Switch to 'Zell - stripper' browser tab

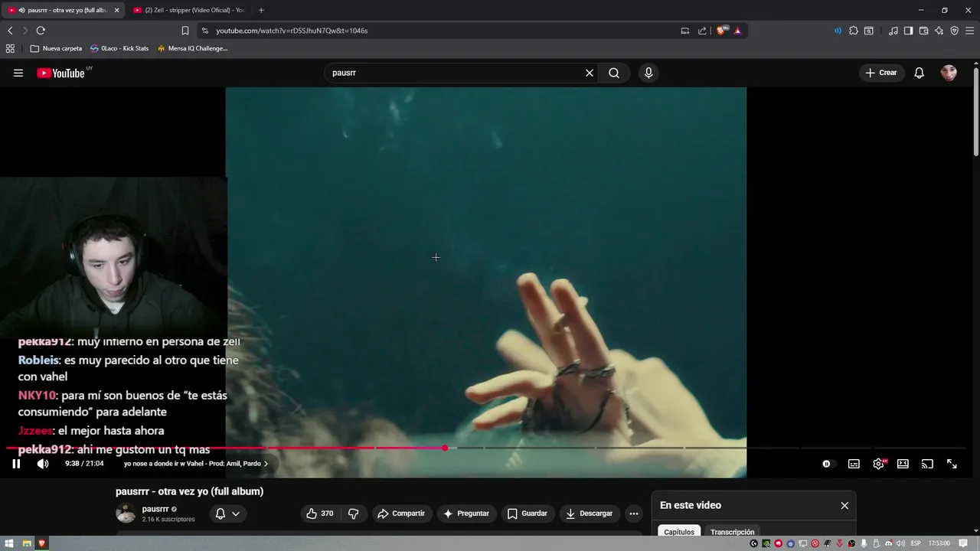click(188, 10)
